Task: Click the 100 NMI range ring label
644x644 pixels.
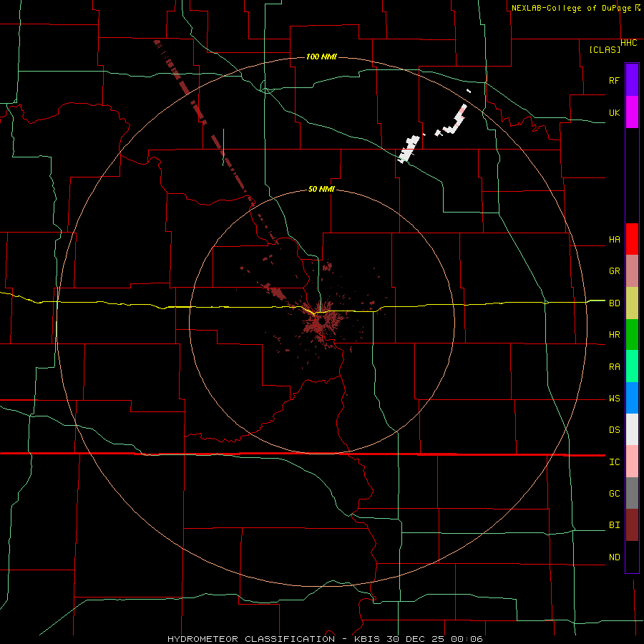Action: pyautogui.click(x=321, y=57)
